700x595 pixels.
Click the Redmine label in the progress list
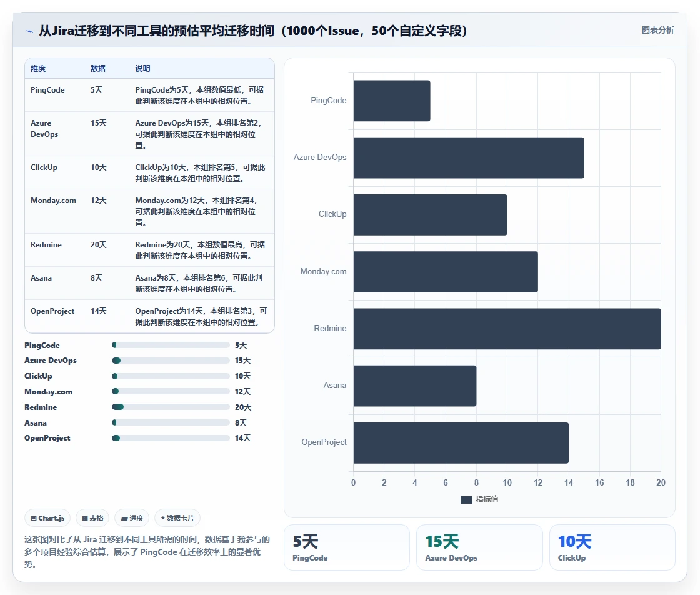point(41,407)
